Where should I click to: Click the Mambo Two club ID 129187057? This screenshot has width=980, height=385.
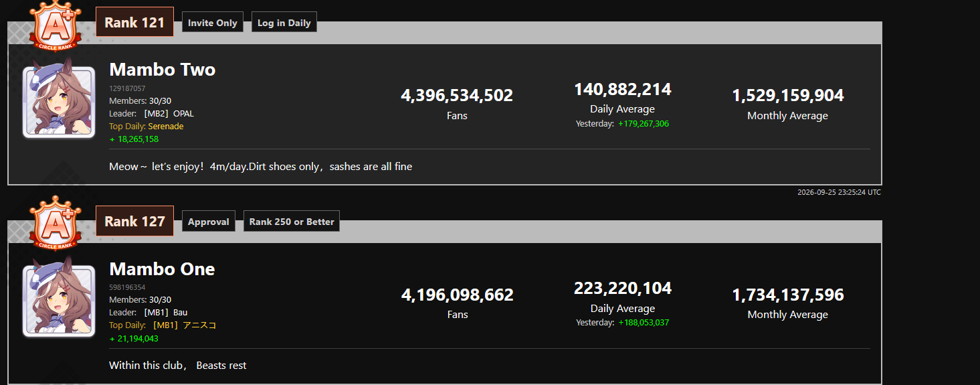(x=127, y=88)
